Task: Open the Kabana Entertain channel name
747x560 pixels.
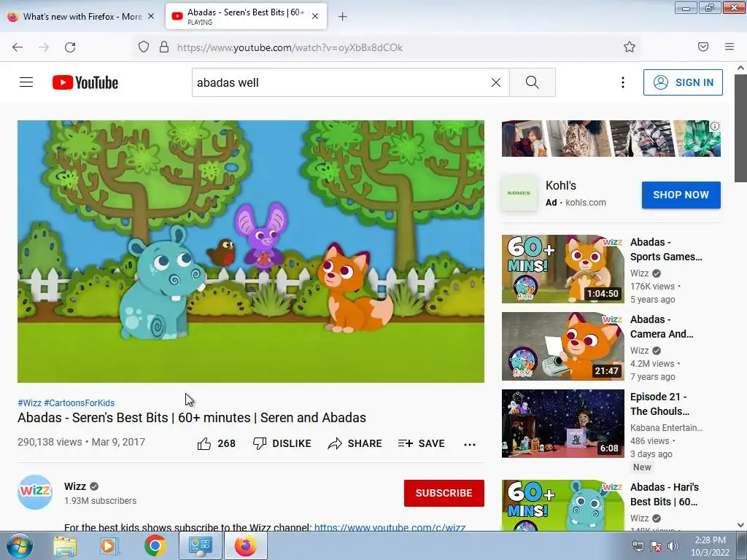Action: click(x=667, y=427)
